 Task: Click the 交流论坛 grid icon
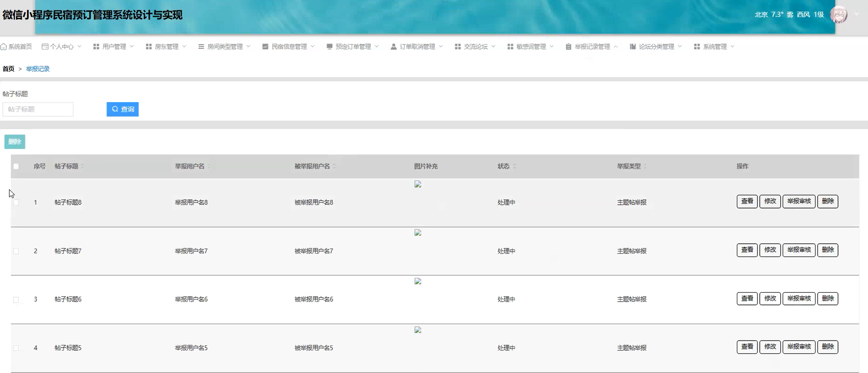click(458, 47)
